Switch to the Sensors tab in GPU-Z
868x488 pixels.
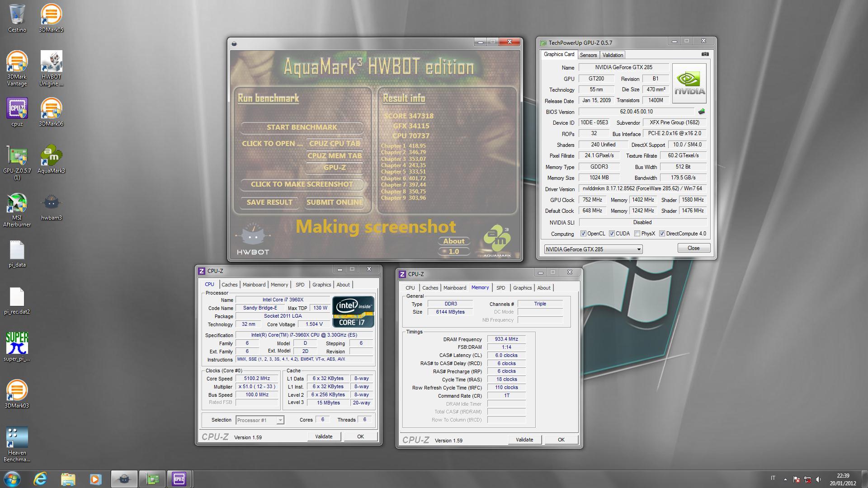[588, 55]
